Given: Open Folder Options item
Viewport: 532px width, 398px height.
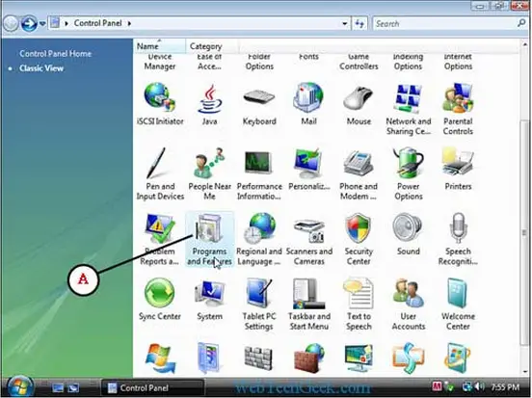Looking at the screenshot, I should point(259,62).
